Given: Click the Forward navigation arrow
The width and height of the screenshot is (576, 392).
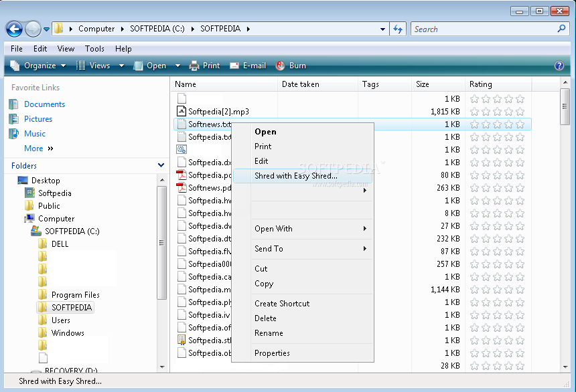Looking at the screenshot, I should (x=33, y=29).
